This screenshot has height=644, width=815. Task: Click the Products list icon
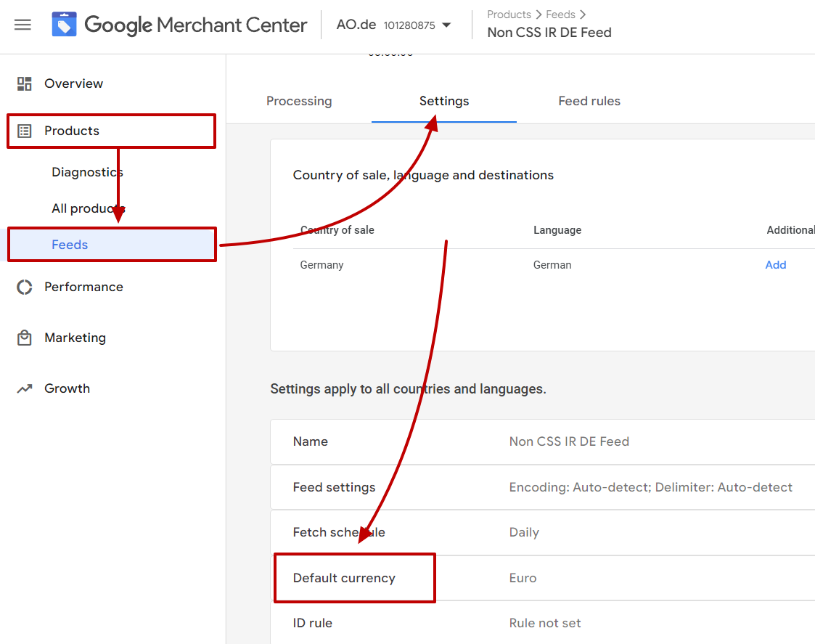click(25, 131)
